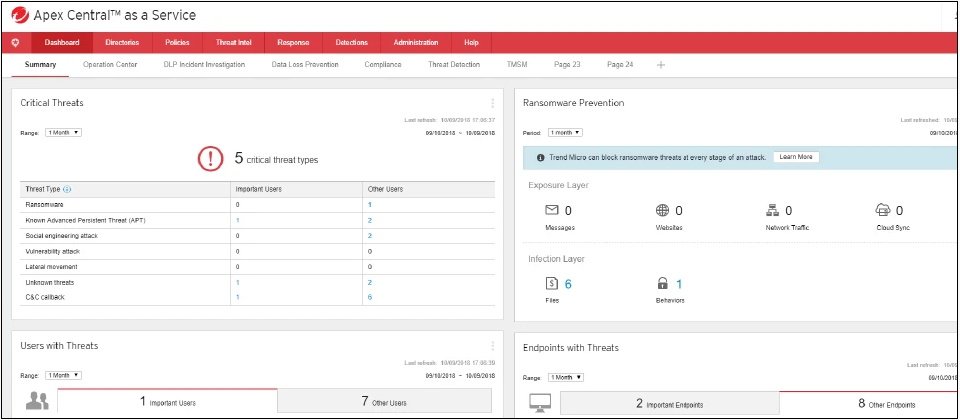The height and width of the screenshot is (420, 960).
Task: Open Users with Threats Range dropdown
Action: tap(63, 375)
